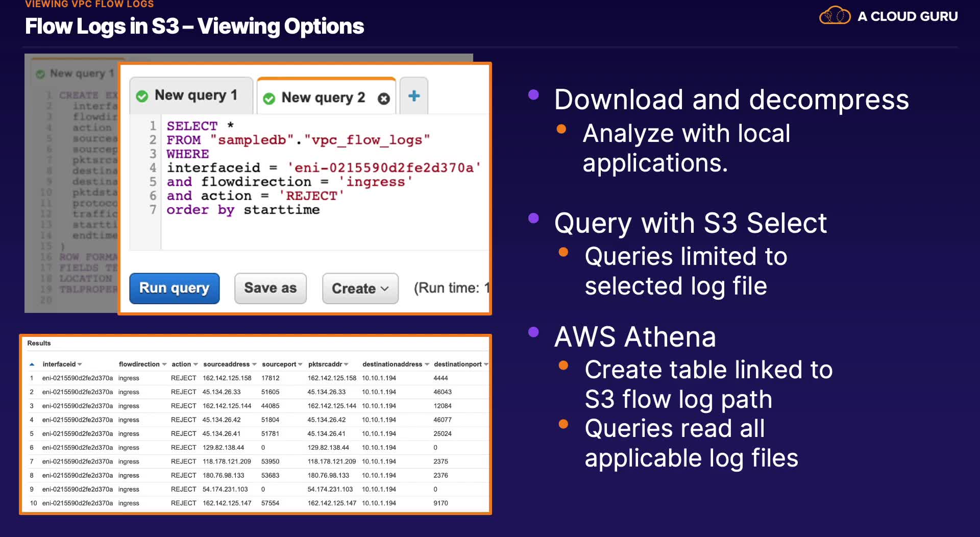The height and width of the screenshot is (537, 980).
Task: Click the Run query button
Action: (x=175, y=288)
